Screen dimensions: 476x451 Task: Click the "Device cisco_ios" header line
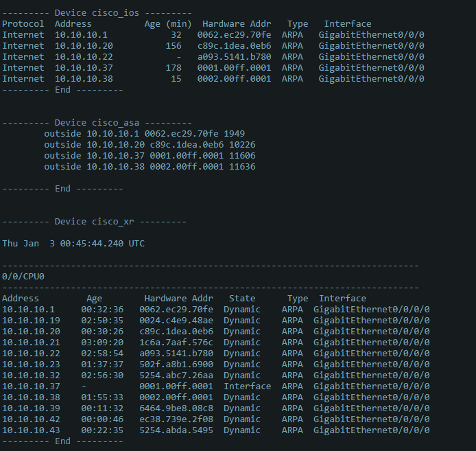click(x=95, y=12)
